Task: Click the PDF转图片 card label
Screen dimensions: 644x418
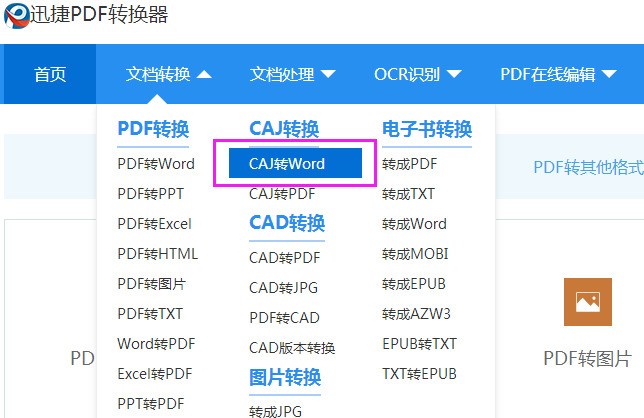Action: tap(587, 358)
